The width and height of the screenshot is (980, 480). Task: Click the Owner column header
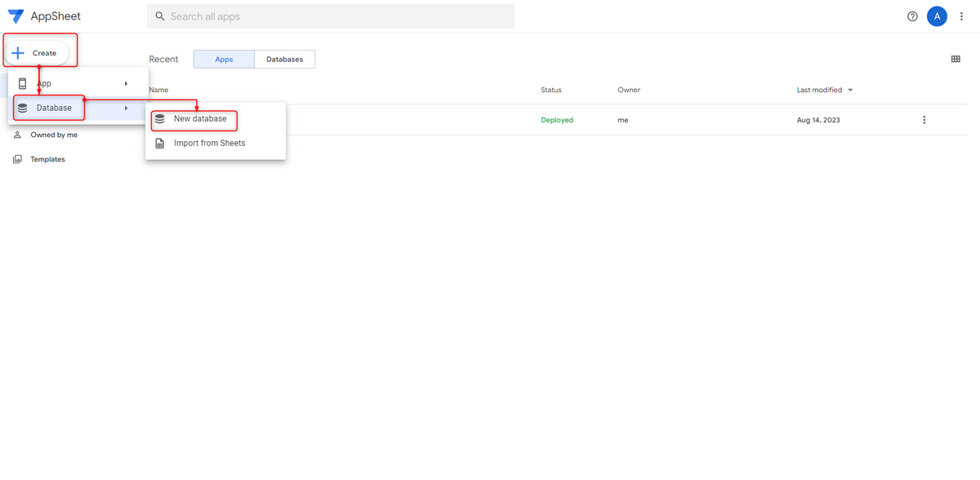(629, 90)
